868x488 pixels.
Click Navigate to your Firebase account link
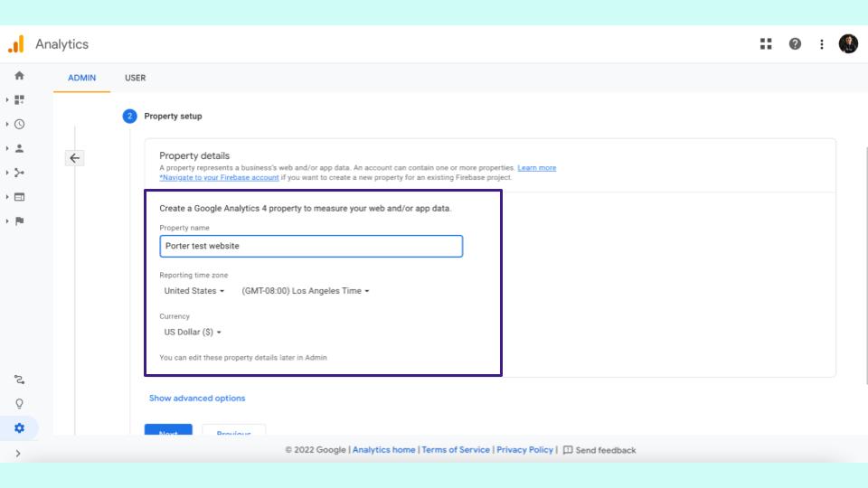[x=219, y=178]
